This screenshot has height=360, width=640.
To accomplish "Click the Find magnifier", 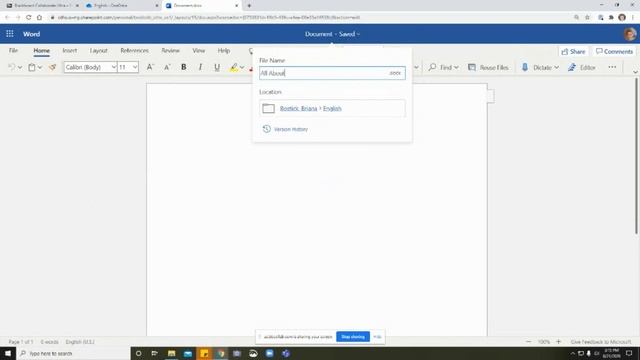I will pos(432,67).
